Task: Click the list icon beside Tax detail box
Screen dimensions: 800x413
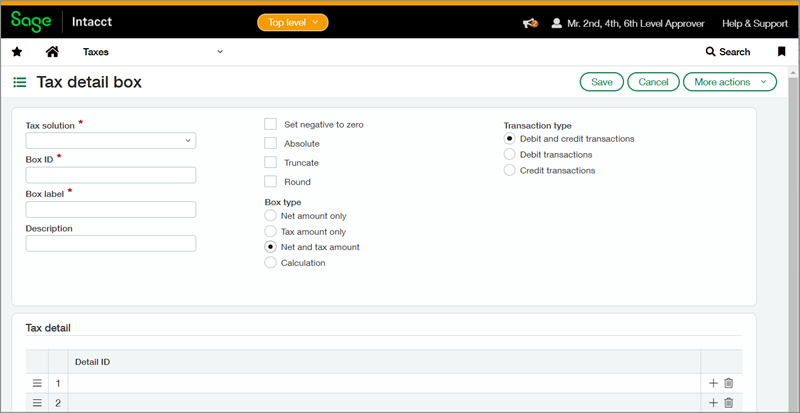Action: click(19, 82)
